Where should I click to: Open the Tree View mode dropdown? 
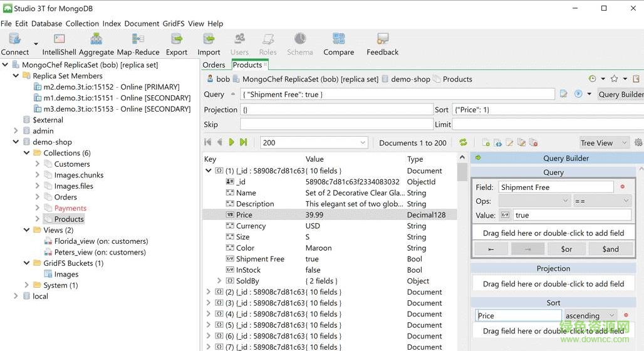click(x=604, y=143)
